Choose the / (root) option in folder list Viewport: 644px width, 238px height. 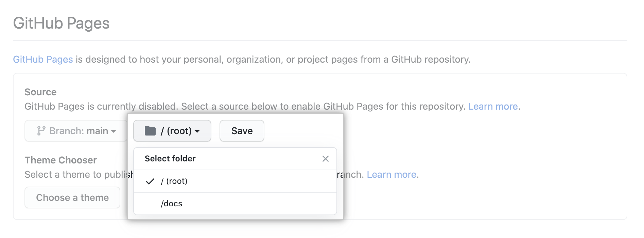[x=174, y=181]
